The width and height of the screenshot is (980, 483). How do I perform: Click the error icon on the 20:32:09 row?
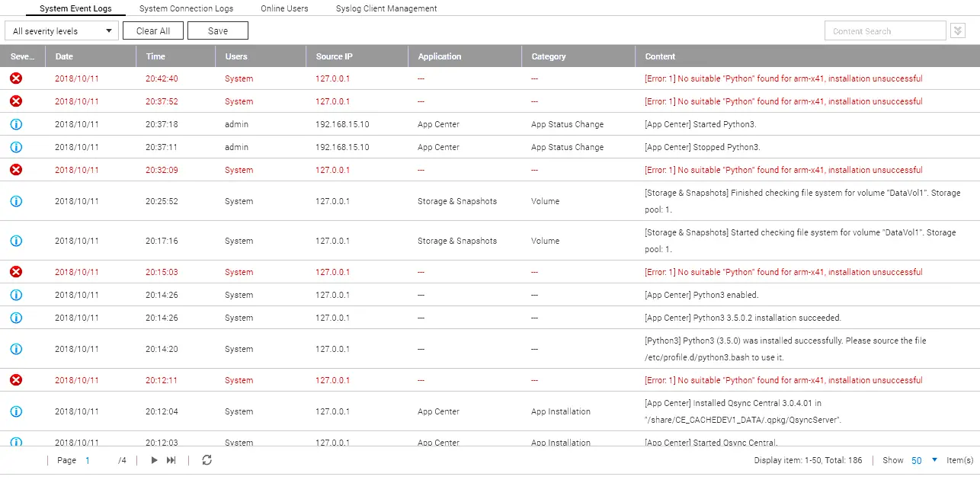(x=16, y=170)
